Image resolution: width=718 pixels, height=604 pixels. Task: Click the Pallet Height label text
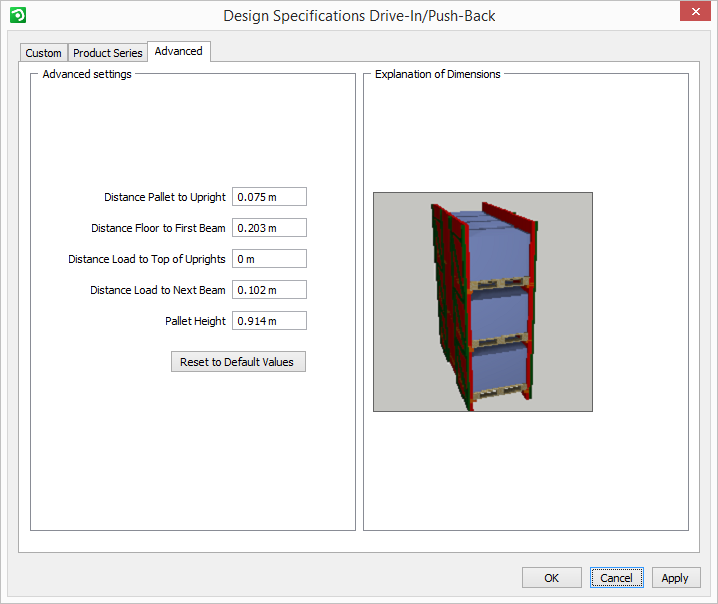pos(195,322)
